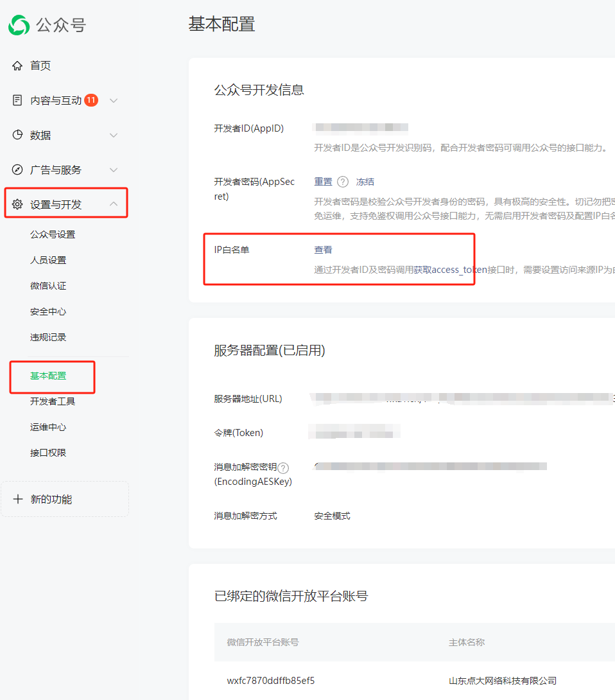Expand the 内容与互动 menu chevron
The image size is (615, 700).
tap(114, 100)
